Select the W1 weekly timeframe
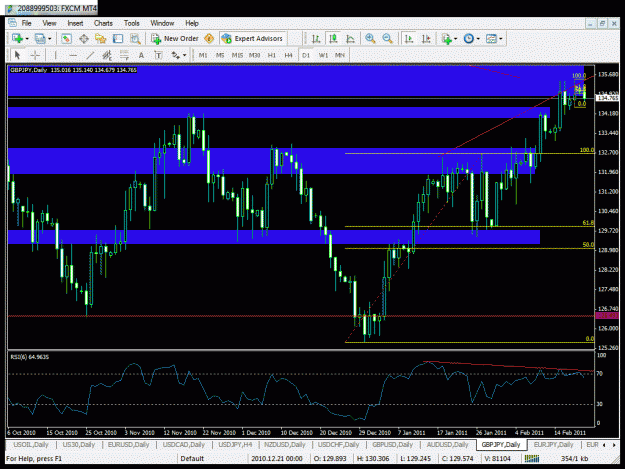 [323, 55]
